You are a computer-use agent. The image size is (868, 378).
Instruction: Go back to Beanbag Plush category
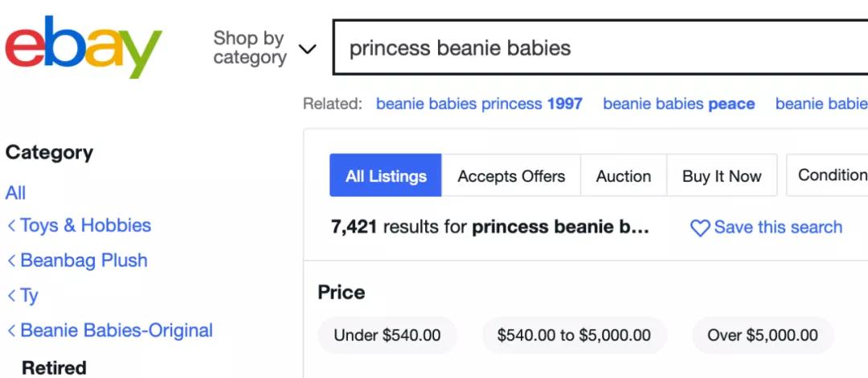84,261
